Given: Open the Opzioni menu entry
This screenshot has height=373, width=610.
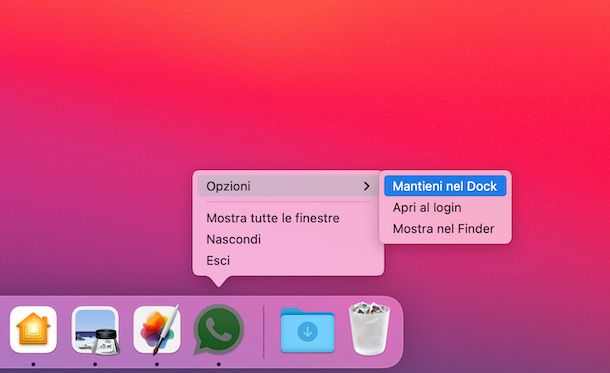Looking at the screenshot, I should coord(288,186).
